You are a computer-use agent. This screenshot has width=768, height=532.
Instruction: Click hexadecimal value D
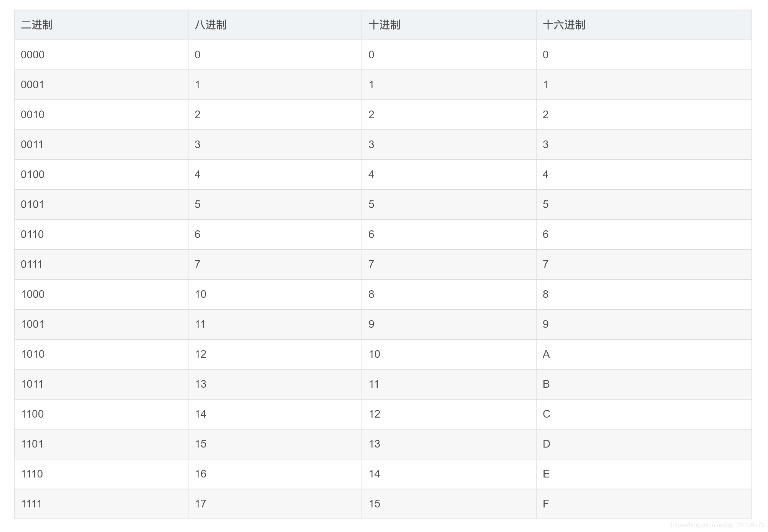point(547,444)
